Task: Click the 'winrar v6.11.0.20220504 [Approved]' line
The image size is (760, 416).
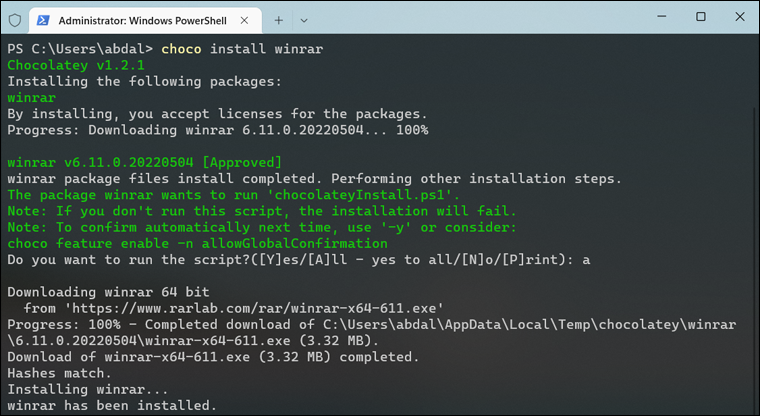Action: (x=144, y=162)
